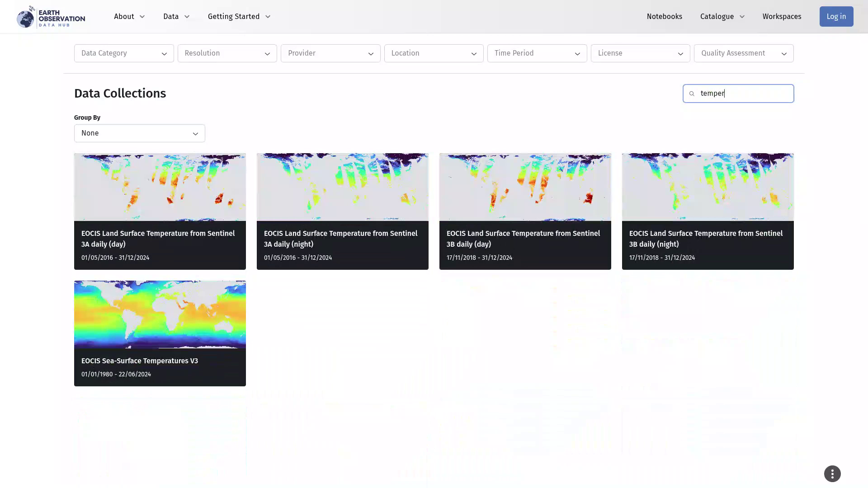Screen dimensions: 868x488
Task: Open the three-dot floating menu button
Action: tap(832, 474)
